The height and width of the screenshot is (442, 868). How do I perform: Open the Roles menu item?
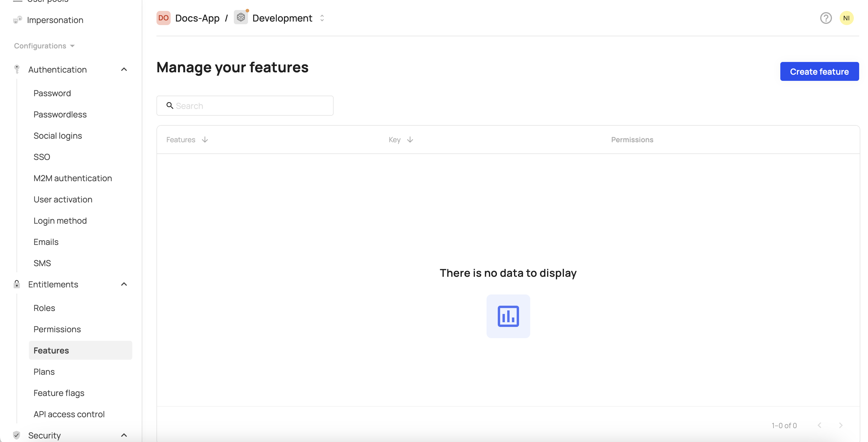coord(44,308)
